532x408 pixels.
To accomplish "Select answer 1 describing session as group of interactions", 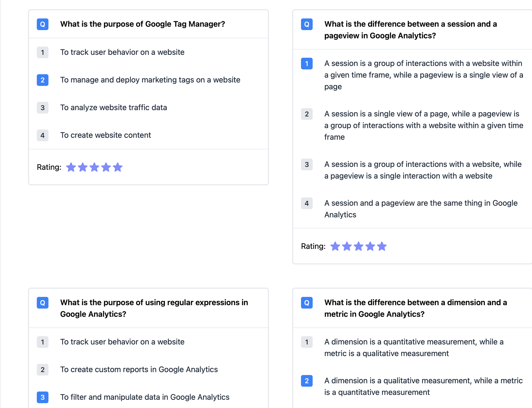I will tap(423, 75).
